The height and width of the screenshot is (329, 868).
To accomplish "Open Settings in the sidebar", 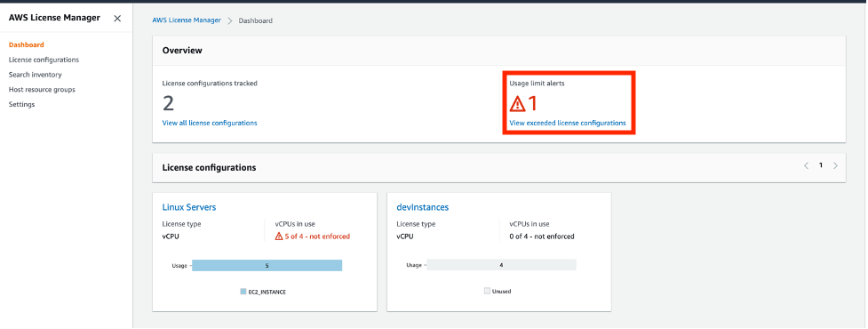I will [x=21, y=105].
